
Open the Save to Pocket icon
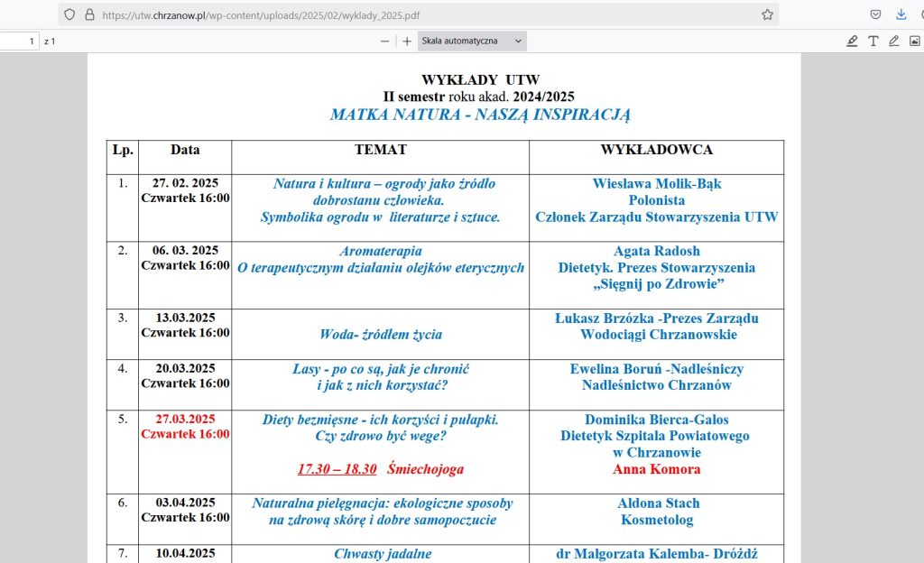click(x=875, y=14)
